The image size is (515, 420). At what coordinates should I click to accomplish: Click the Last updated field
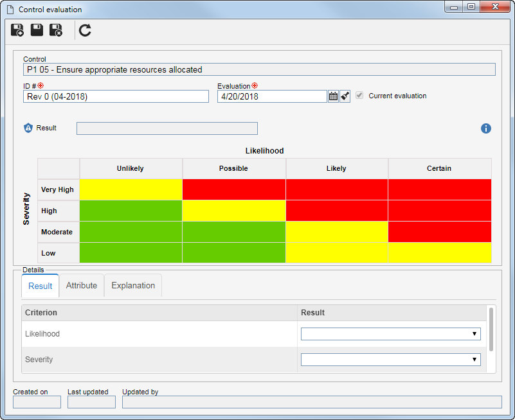(91, 402)
